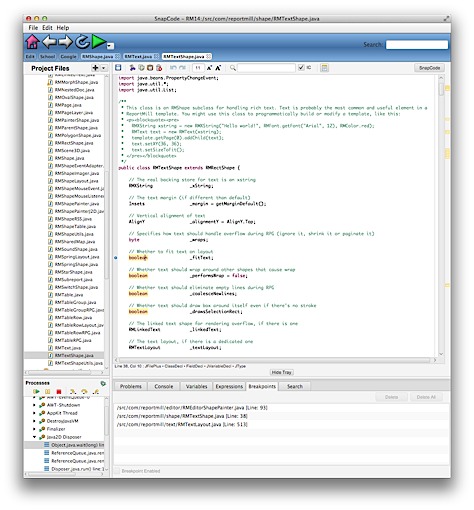This screenshot has width=474, height=510.
Task: Open RMTable.java in Project Files
Action: 69,295
